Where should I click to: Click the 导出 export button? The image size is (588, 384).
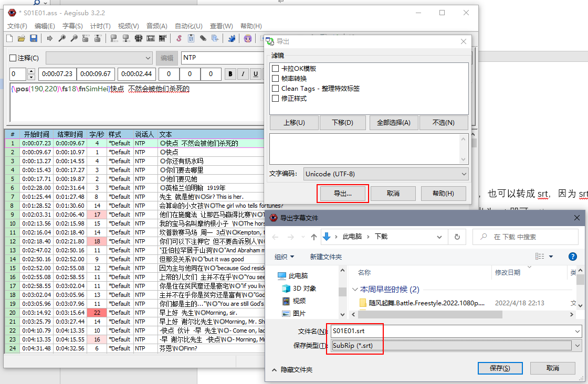point(342,194)
